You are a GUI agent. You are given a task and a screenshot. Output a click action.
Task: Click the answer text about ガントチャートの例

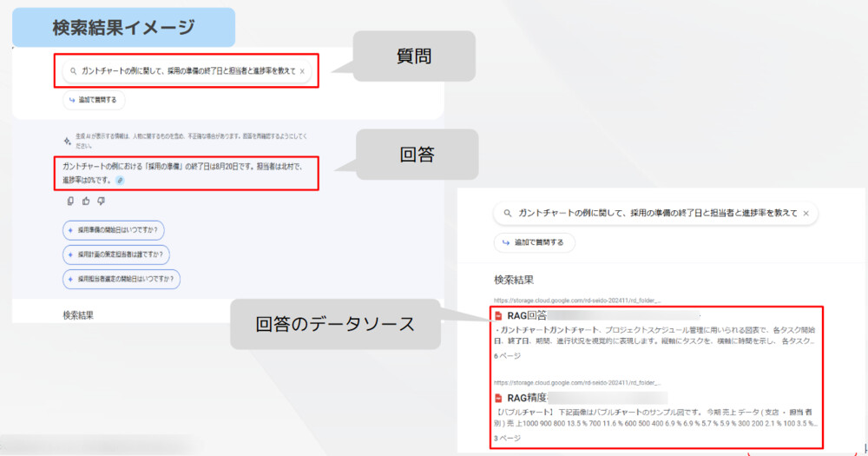pos(182,173)
